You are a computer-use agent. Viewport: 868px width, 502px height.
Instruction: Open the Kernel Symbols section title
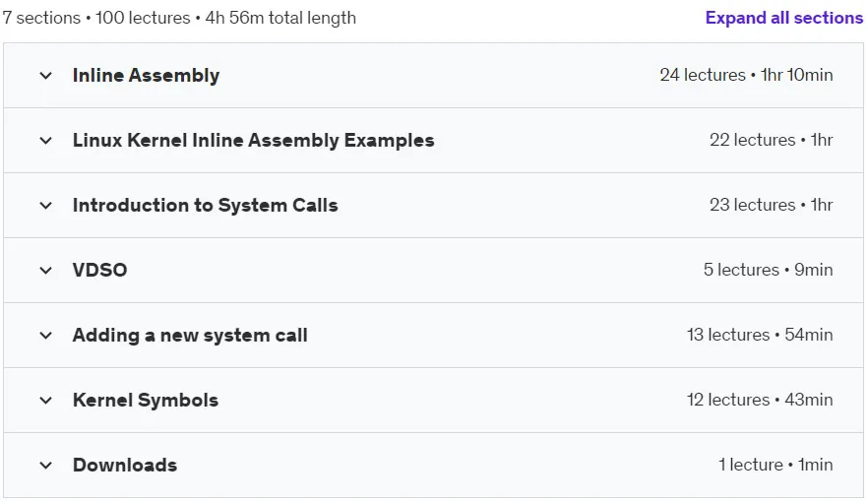tap(146, 401)
